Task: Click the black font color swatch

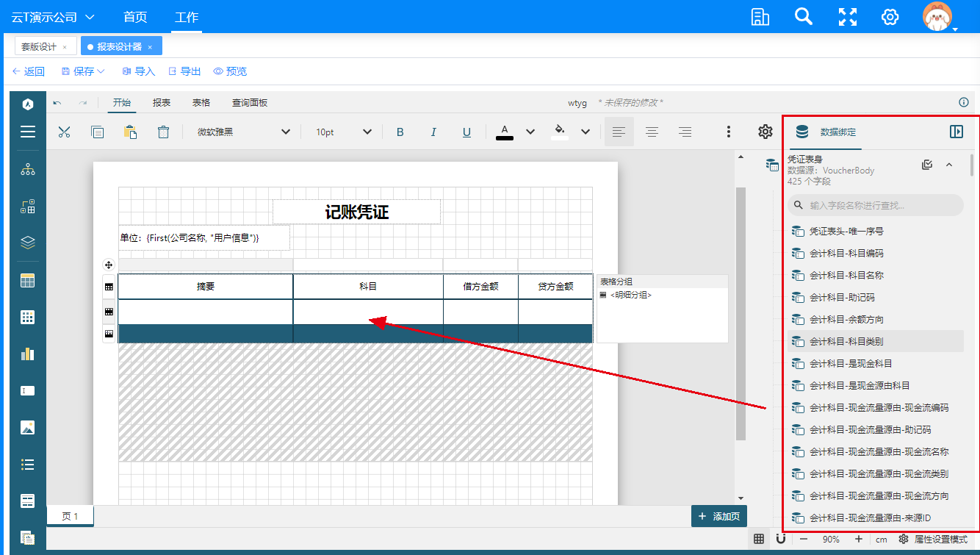Action: point(504,132)
